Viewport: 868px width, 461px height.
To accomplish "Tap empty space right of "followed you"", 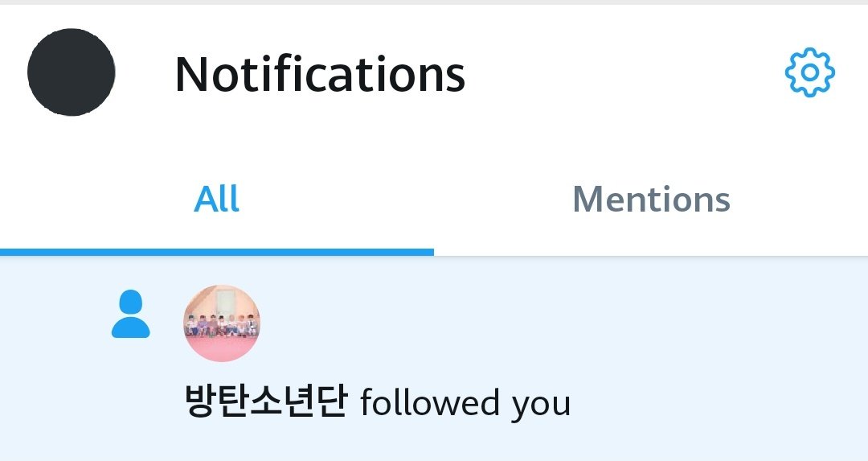I will [719, 404].
